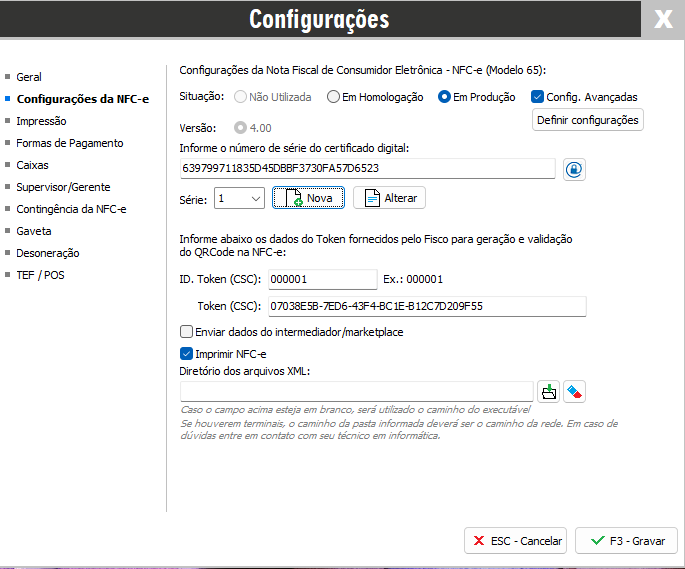685x569 pixels.
Task: Open the TEF / POS section
Action: point(40,275)
